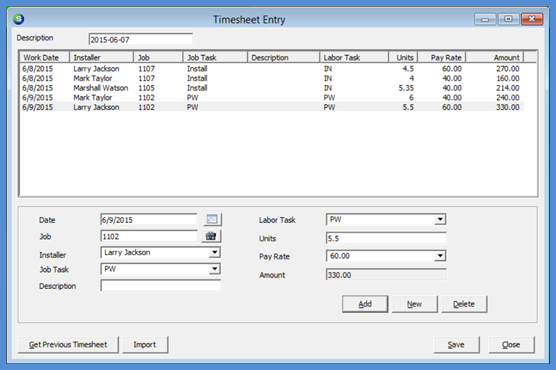Click the 214.00 amount cell
556x370 pixels.
coord(507,88)
